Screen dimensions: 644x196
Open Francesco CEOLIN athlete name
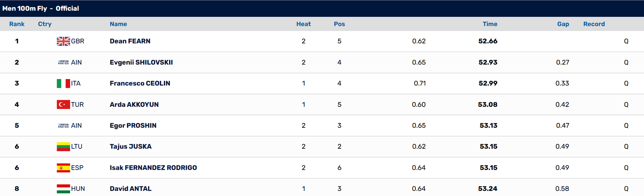140,83
